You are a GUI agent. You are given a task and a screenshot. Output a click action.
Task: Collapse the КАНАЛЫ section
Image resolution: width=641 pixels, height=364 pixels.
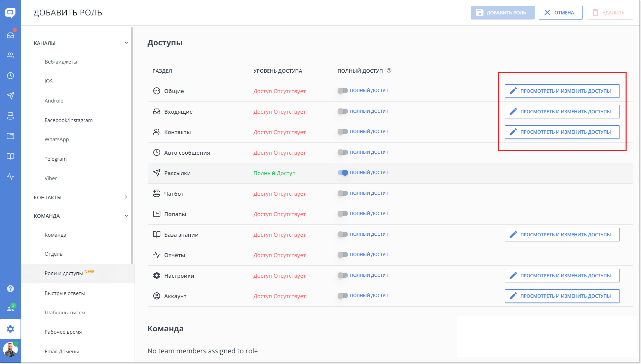click(x=126, y=43)
